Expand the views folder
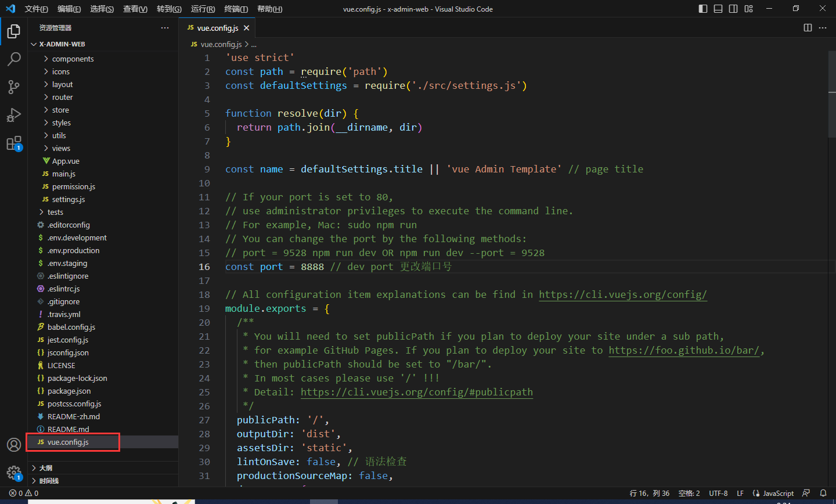This screenshot has height=504, width=836. [103, 148]
